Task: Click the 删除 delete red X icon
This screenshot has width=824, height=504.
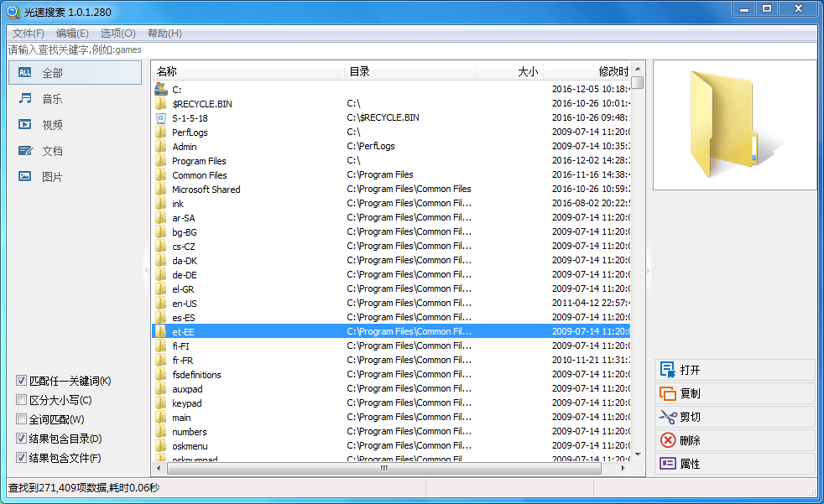Action: click(668, 440)
